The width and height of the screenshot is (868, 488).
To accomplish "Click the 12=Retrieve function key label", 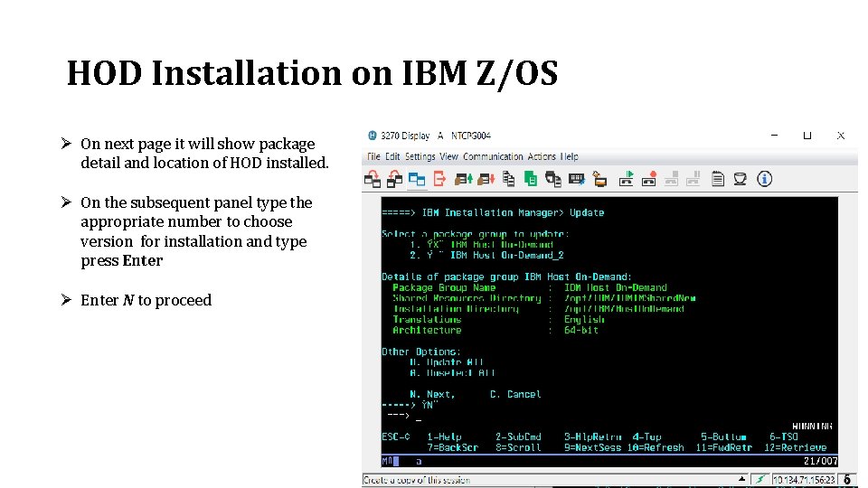I will point(795,447).
